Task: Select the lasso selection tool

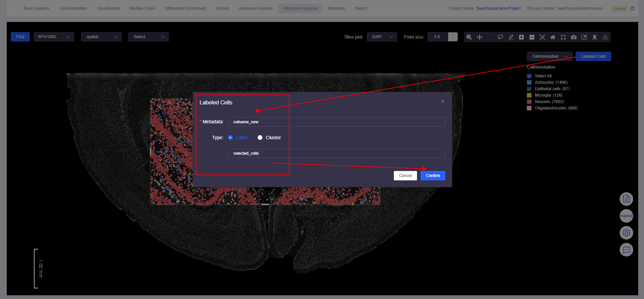Action: point(500,37)
